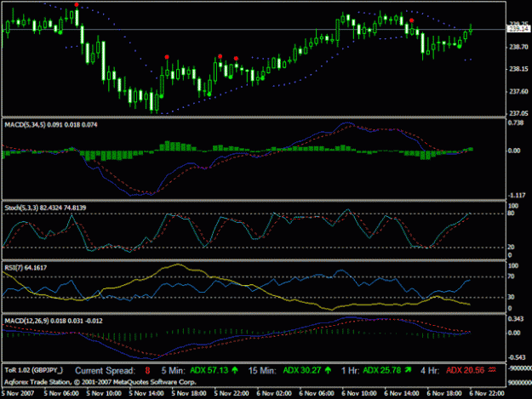Click the 15 Min timeframe label

pyautogui.click(x=262, y=371)
